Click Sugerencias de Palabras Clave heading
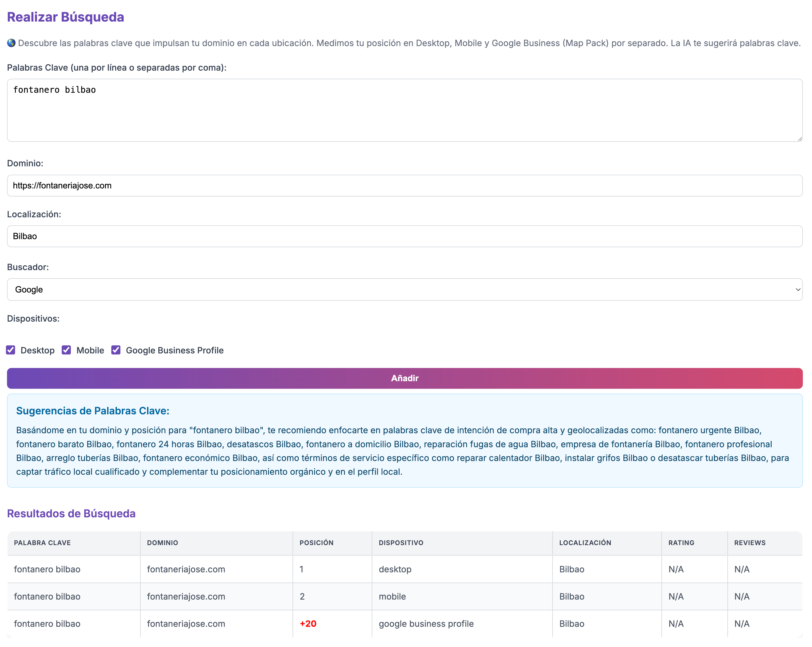812x647 pixels. tap(93, 411)
